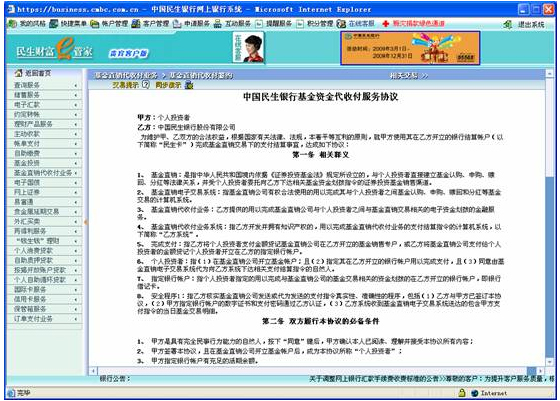Click the security lock icon in the status bar
Viewport: 560px width, 401px height.
tap(462, 393)
